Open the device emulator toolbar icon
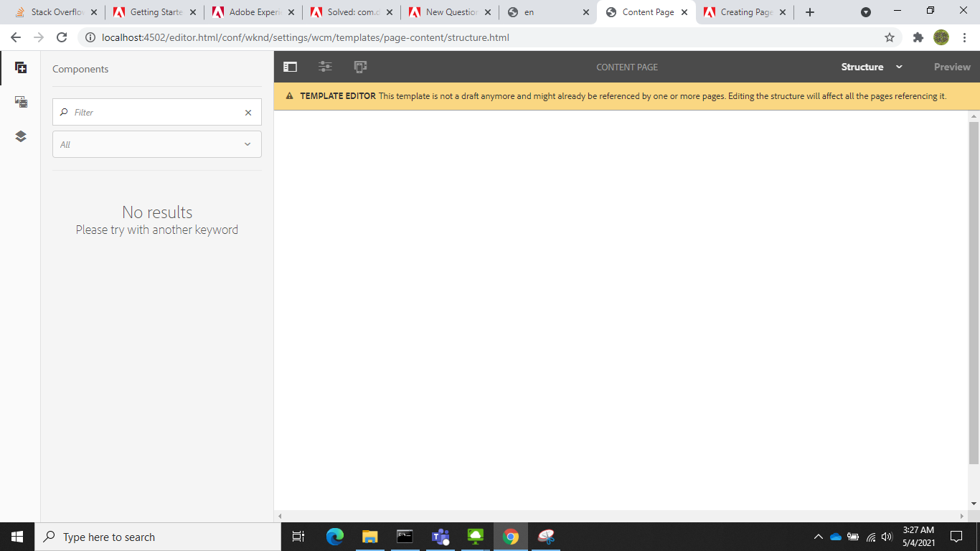 360,66
